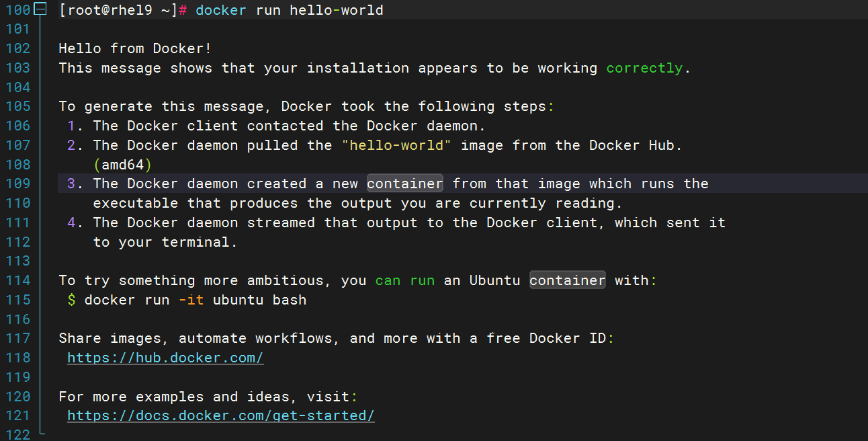Collapse the fold box at line 100
The image size is (868, 441).
[40, 9]
